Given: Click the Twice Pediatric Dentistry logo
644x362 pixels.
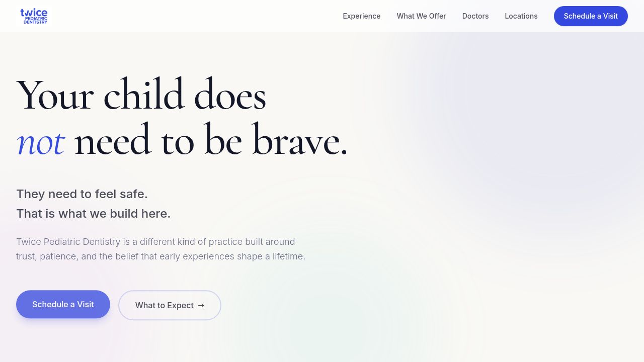Looking at the screenshot, I should [34, 16].
